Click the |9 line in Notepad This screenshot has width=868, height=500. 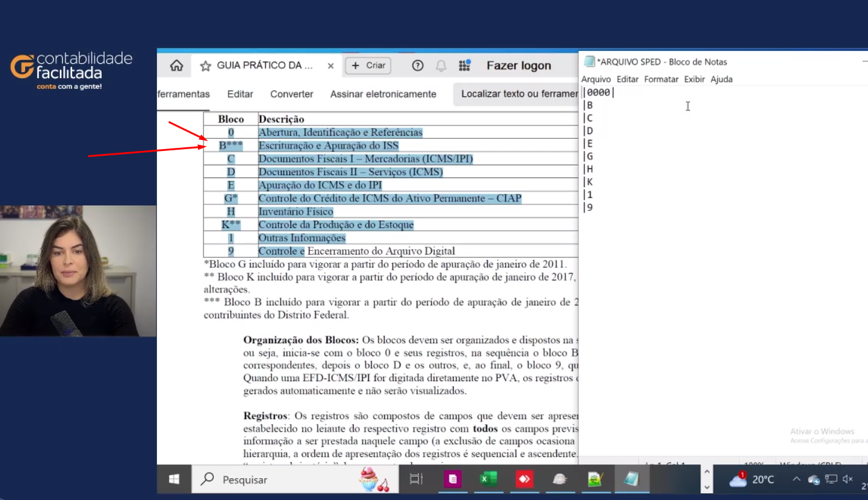point(588,207)
